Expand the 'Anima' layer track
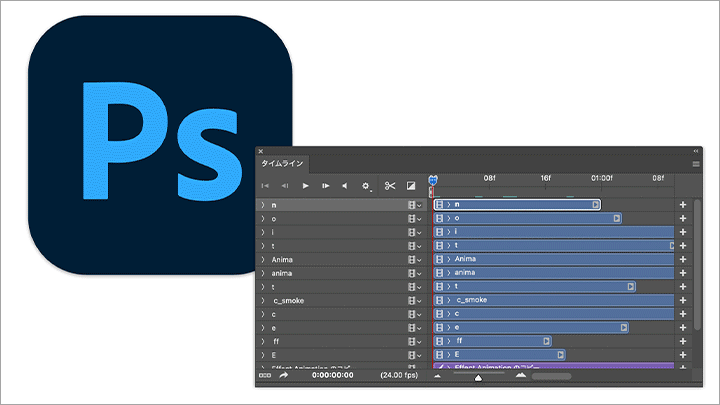Viewport: 720px width, 405px height. click(263, 259)
